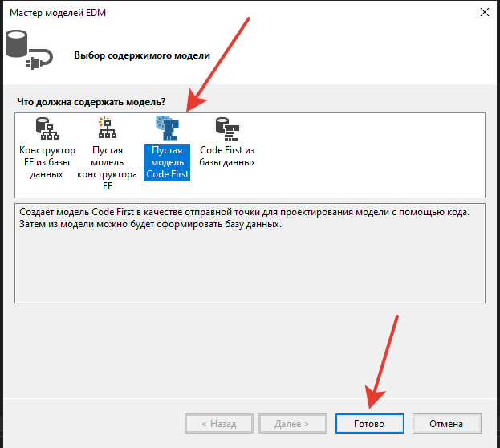Click the Отмена button
This screenshot has height=448, width=500.
[x=446, y=423]
